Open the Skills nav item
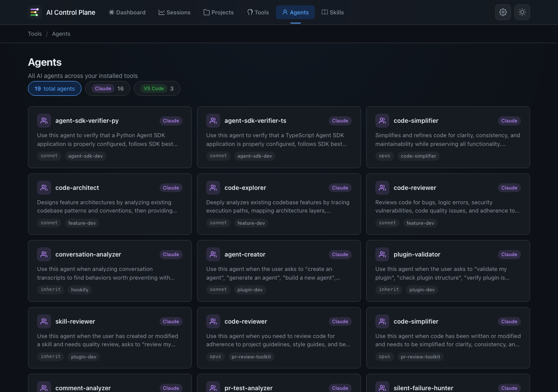Screen dimensions: 558x392 pyautogui.click(x=333, y=12)
